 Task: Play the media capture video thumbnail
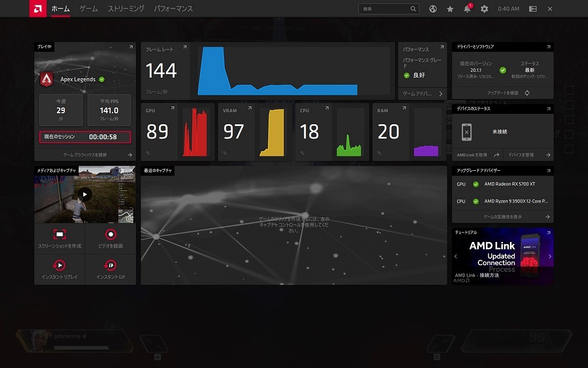85,194
